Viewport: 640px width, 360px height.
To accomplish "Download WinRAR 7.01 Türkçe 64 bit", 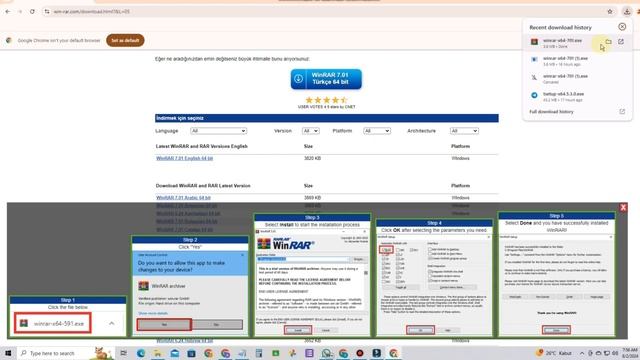I will point(326,79).
